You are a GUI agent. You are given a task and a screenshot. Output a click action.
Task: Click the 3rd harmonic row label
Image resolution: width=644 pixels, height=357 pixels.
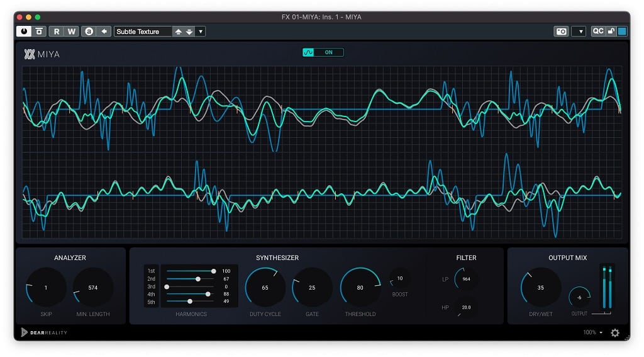[151, 286]
